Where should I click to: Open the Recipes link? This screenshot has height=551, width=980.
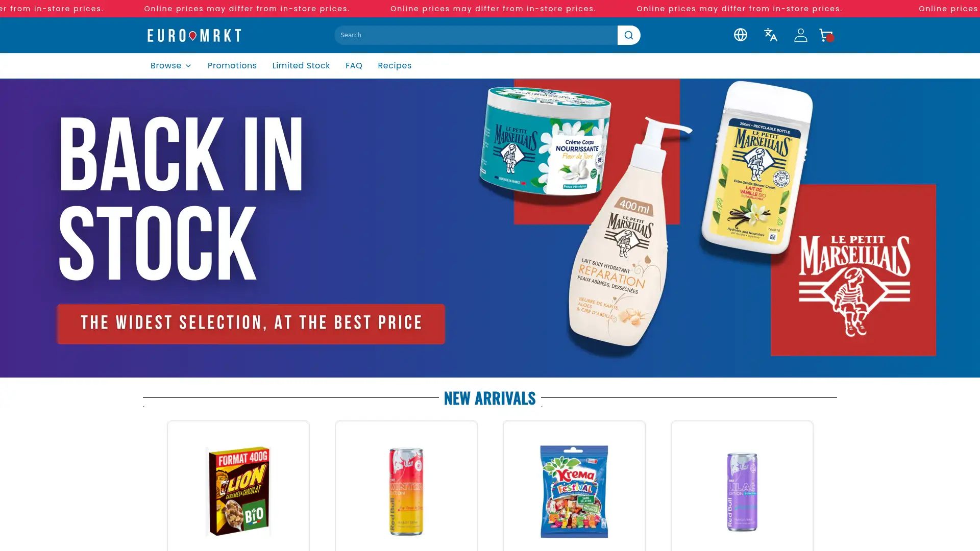coord(394,66)
